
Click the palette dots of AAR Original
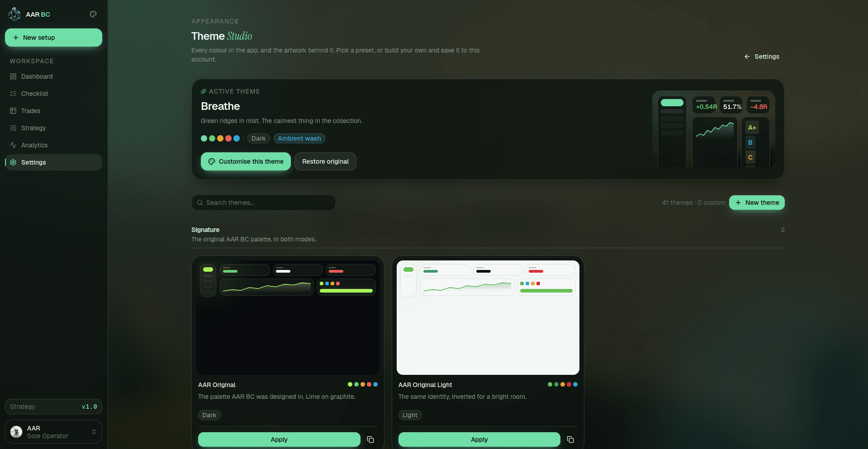pos(363,384)
